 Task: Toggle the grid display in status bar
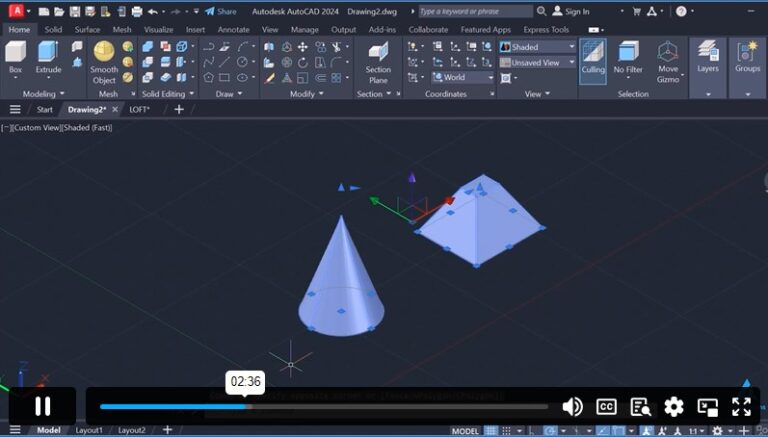click(490, 430)
